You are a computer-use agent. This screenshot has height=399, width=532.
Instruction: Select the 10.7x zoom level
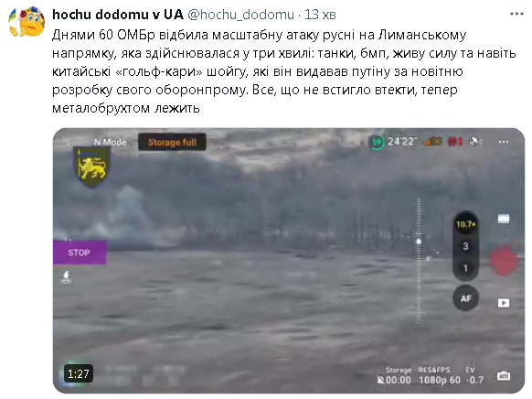466,224
